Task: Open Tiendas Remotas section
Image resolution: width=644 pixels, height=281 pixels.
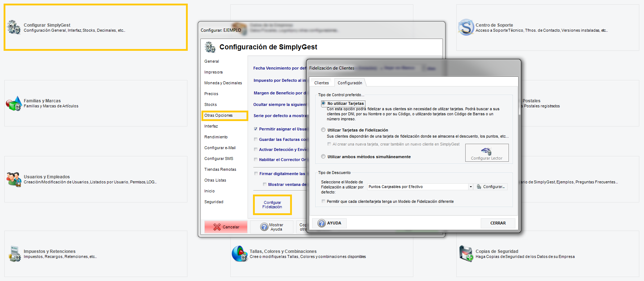Action: (220, 169)
